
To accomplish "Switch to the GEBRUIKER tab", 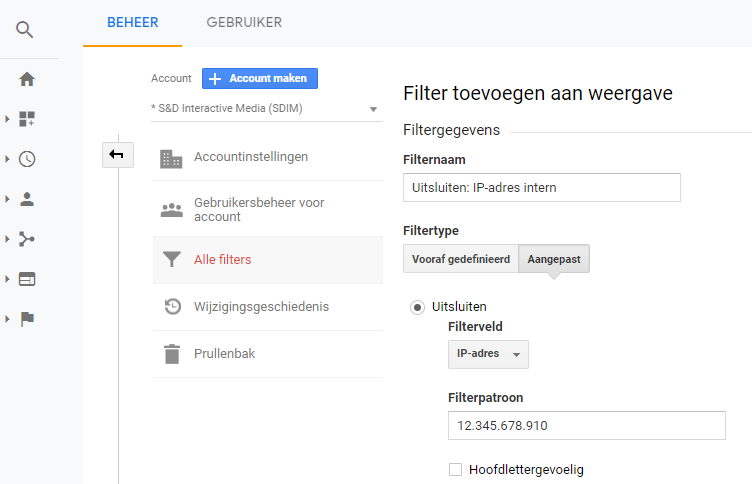I will pyautogui.click(x=244, y=23).
